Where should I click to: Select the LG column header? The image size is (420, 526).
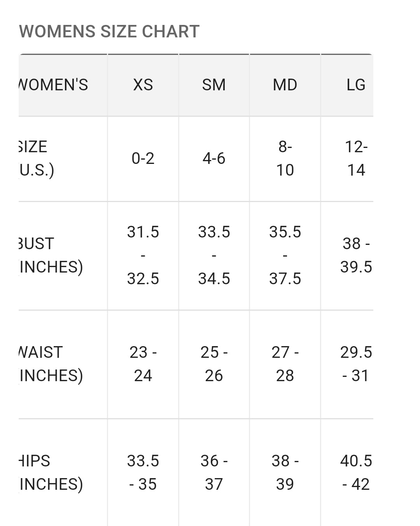click(347, 85)
